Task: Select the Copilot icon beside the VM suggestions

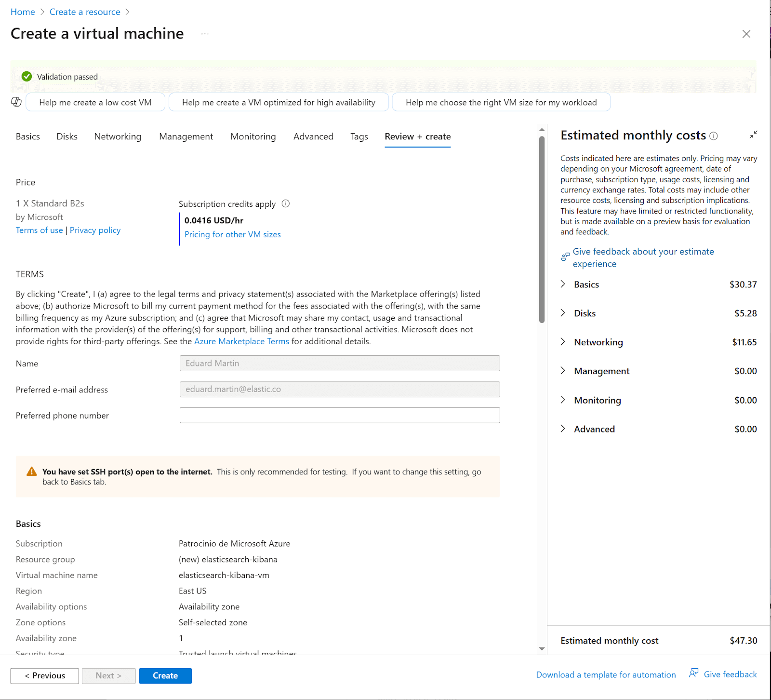Action: [x=16, y=102]
